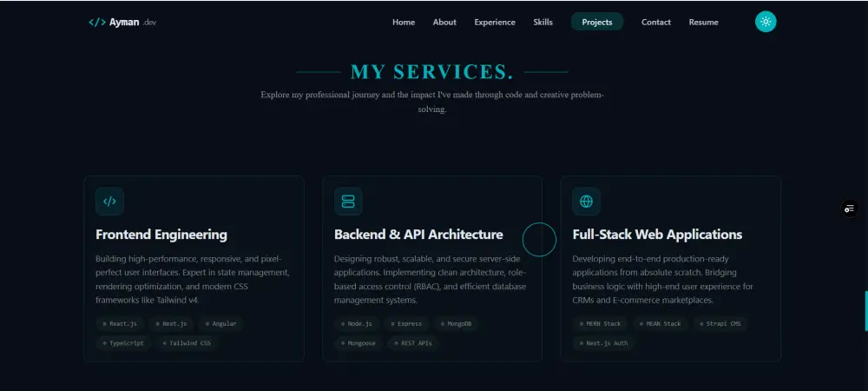Click the server icon on Backend card
This screenshot has width=868, height=391.
pyautogui.click(x=348, y=201)
